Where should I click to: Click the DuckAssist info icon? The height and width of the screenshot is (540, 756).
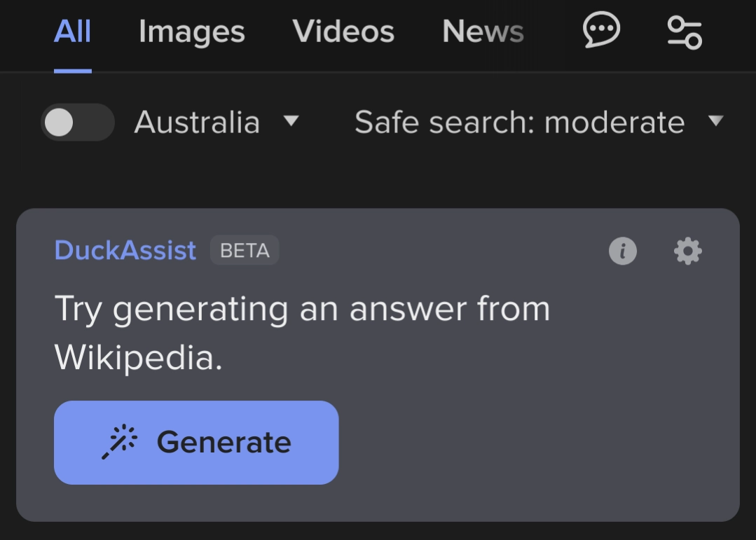coord(623,251)
